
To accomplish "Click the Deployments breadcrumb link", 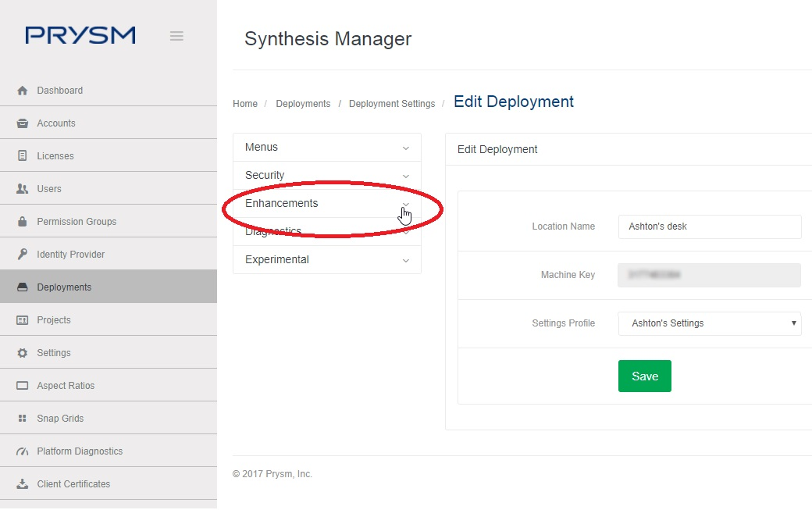I will pos(303,104).
